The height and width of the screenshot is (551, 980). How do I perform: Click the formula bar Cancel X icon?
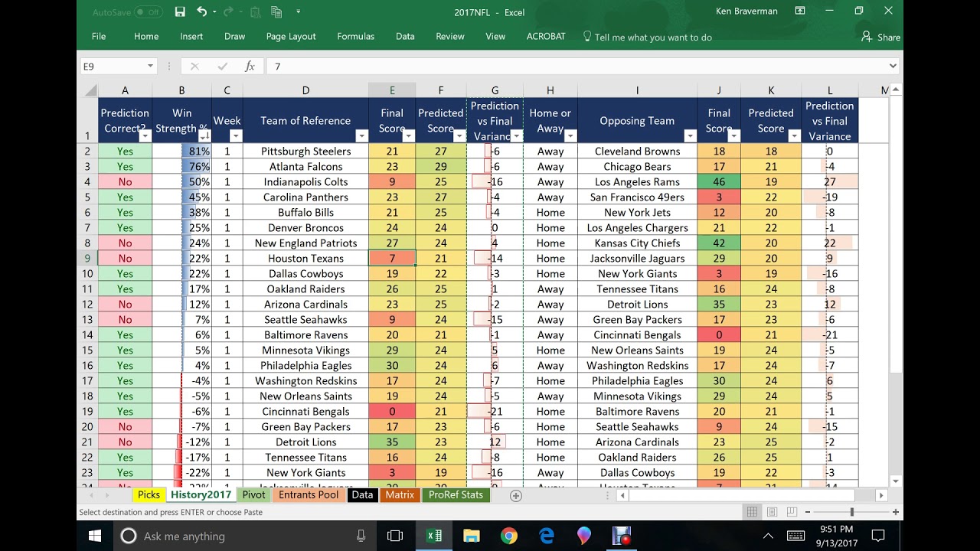point(194,67)
